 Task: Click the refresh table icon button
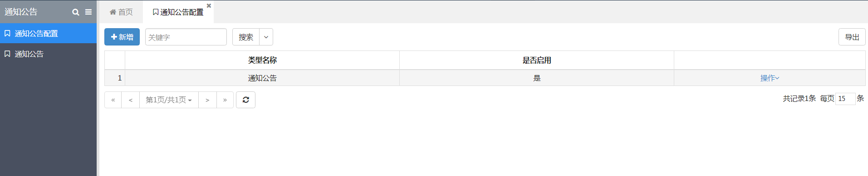point(245,100)
